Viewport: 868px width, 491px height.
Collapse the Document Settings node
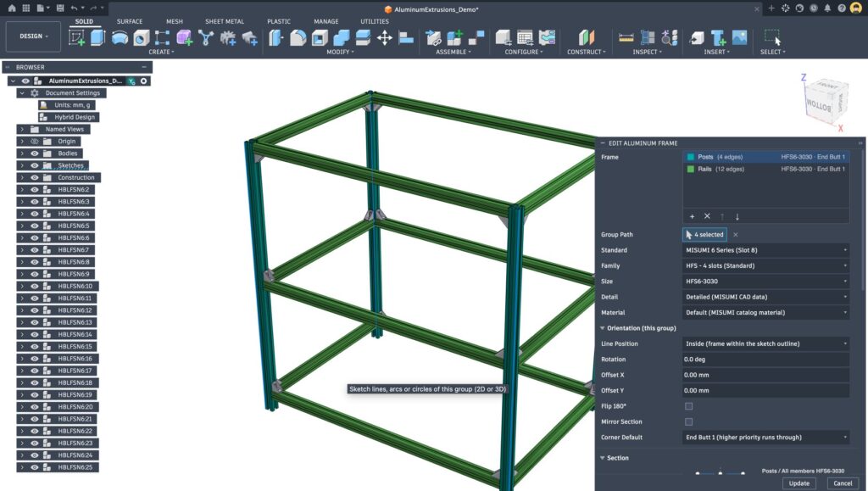pos(22,93)
